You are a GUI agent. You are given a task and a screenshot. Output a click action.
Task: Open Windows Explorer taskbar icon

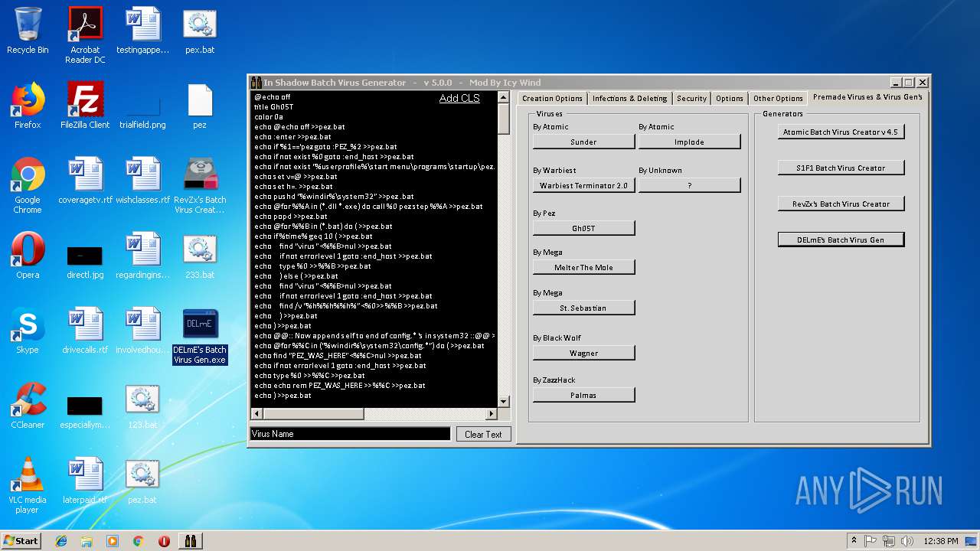(87, 541)
